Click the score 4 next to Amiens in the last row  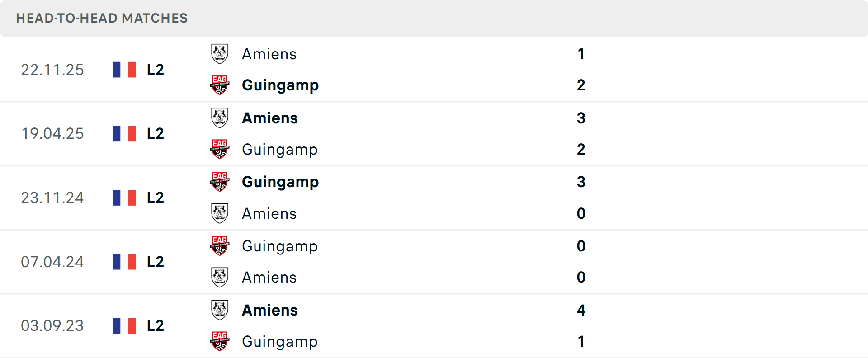tap(581, 310)
